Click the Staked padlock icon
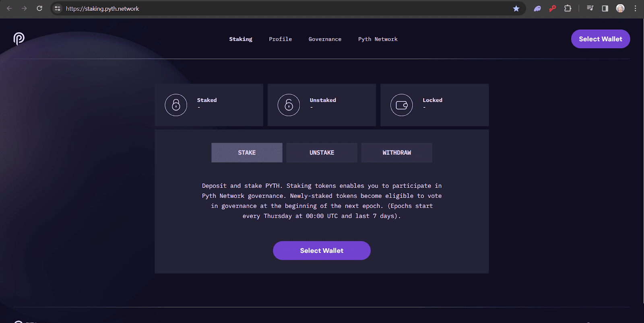Screen dimensions: 644x323 176,105
